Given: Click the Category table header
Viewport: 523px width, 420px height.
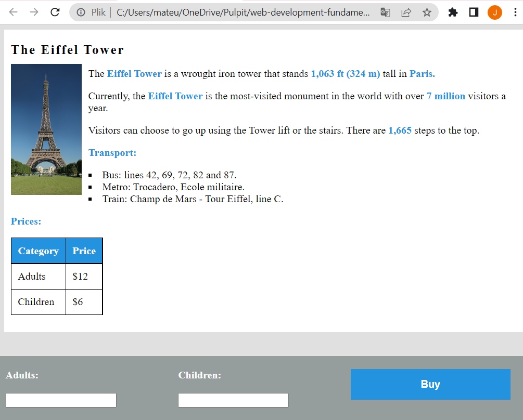Looking at the screenshot, I should (39, 251).
